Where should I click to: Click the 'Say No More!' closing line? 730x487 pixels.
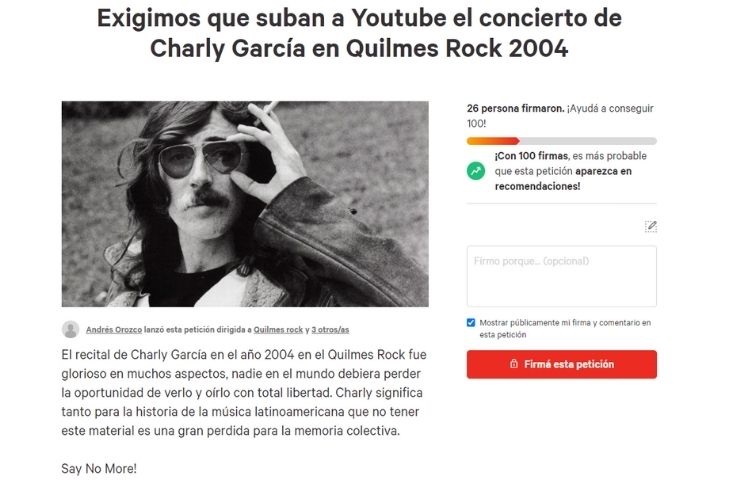[99, 468]
